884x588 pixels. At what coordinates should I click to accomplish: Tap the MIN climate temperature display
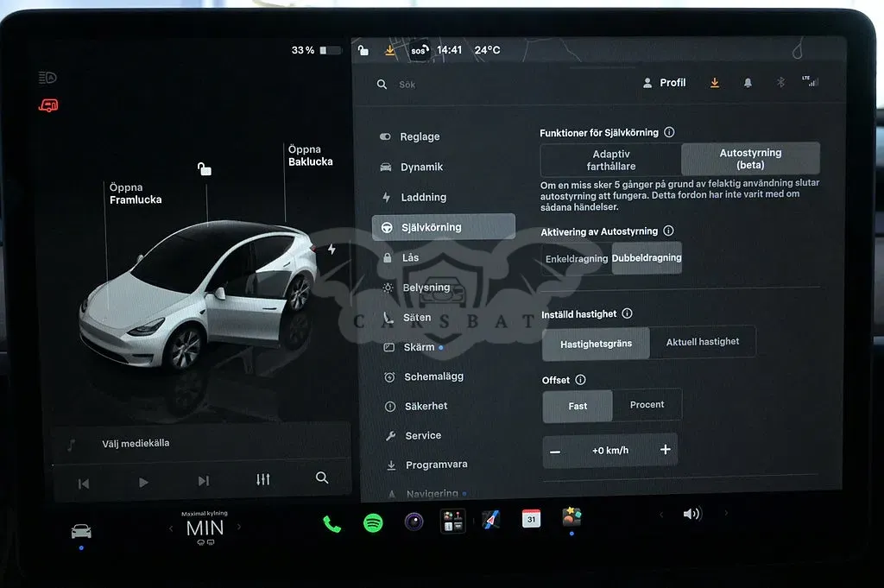205,528
